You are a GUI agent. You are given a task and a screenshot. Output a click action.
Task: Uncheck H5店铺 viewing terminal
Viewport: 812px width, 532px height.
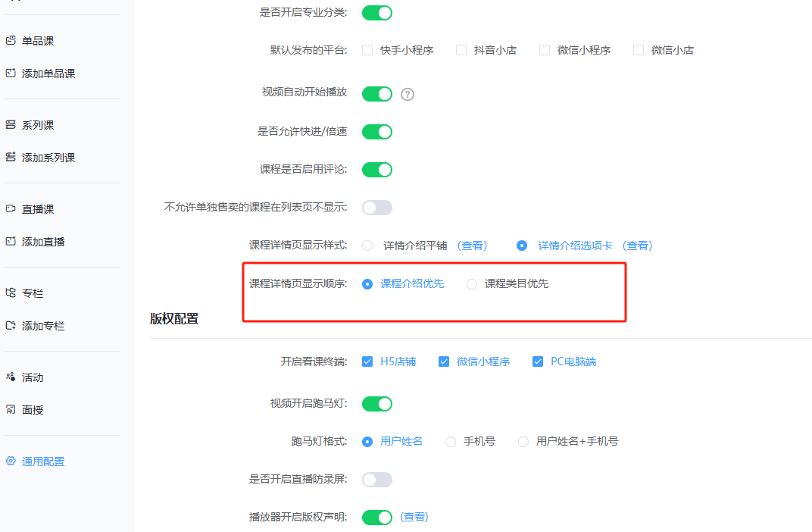click(x=367, y=361)
